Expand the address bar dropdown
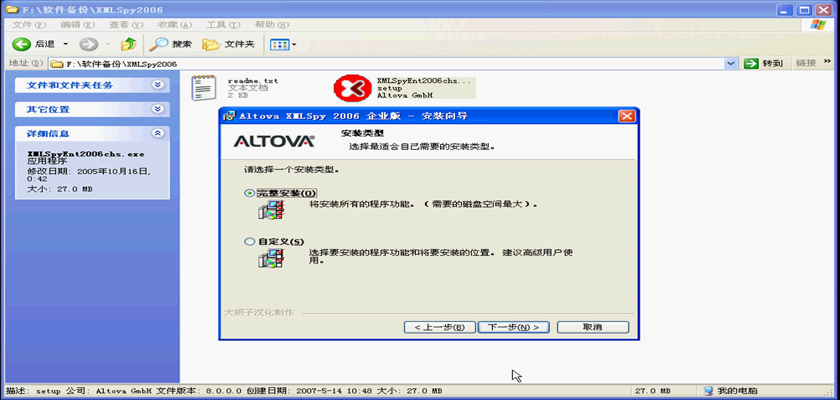Image resolution: width=840 pixels, height=400 pixels. [731, 64]
